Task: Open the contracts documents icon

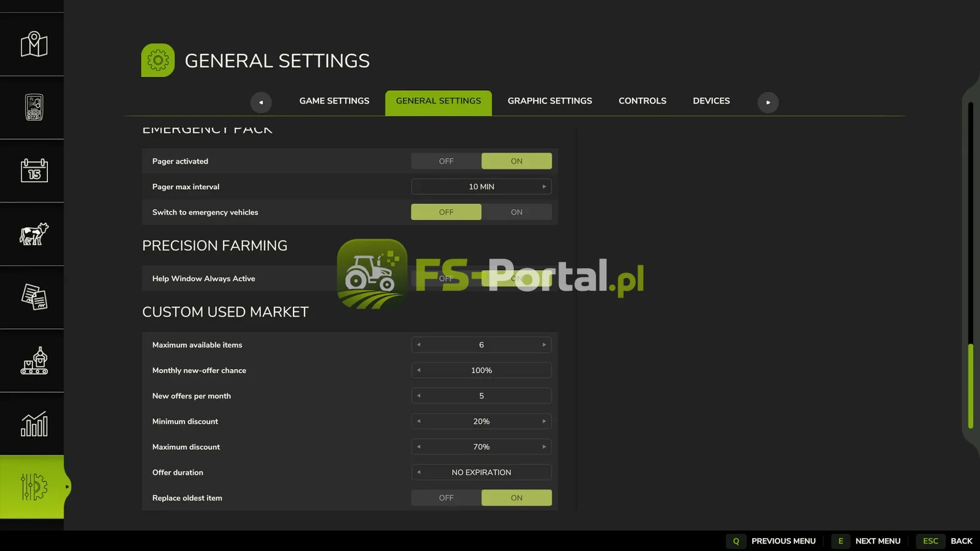Action: tap(34, 297)
